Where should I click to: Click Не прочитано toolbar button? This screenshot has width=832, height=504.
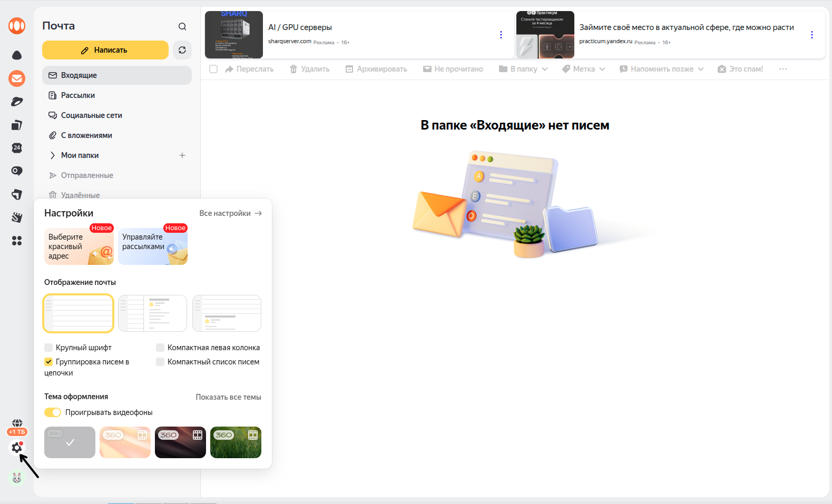(453, 69)
